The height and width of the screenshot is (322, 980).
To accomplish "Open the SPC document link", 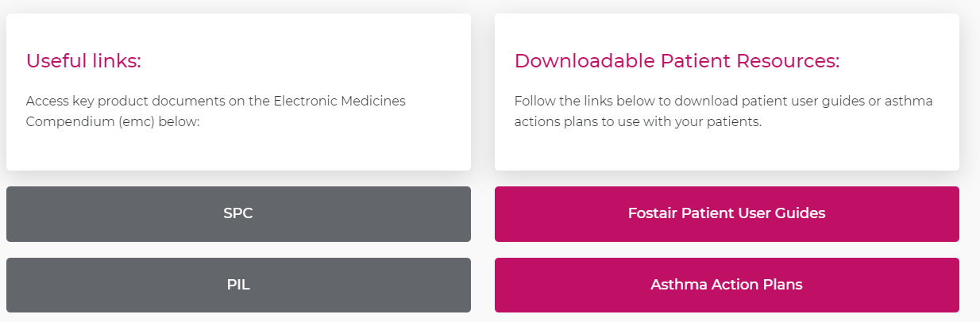I will tap(238, 214).
